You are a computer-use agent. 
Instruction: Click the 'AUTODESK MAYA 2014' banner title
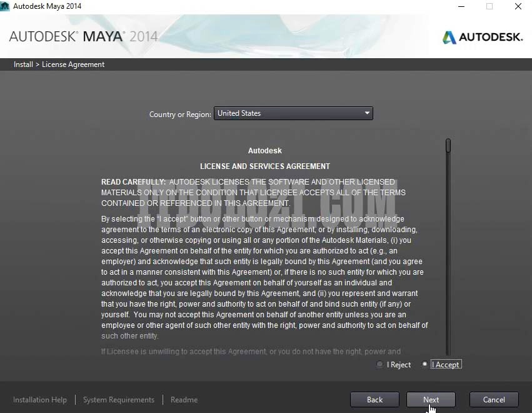pyautogui.click(x=84, y=36)
